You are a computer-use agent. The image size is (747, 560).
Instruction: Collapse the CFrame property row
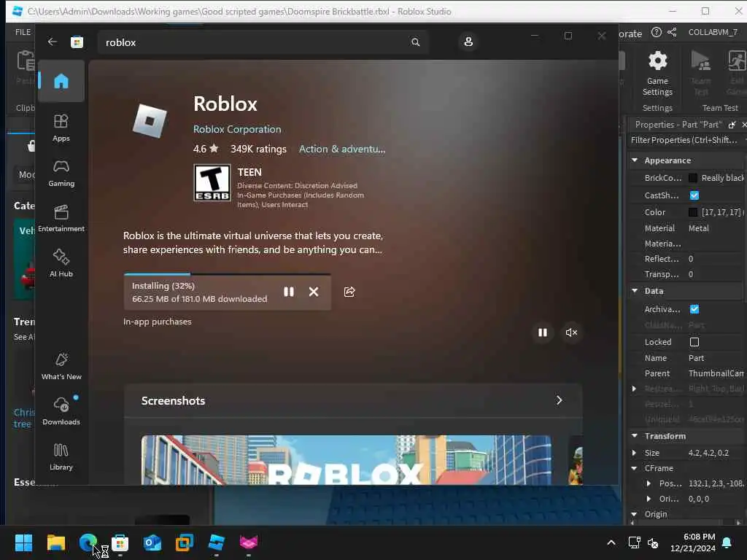[634, 468]
